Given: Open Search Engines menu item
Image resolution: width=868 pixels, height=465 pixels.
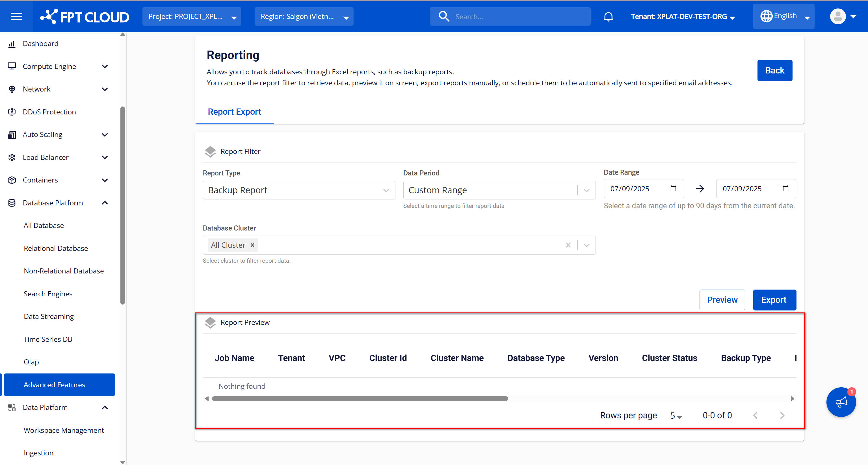Looking at the screenshot, I should click(x=48, y=294).
